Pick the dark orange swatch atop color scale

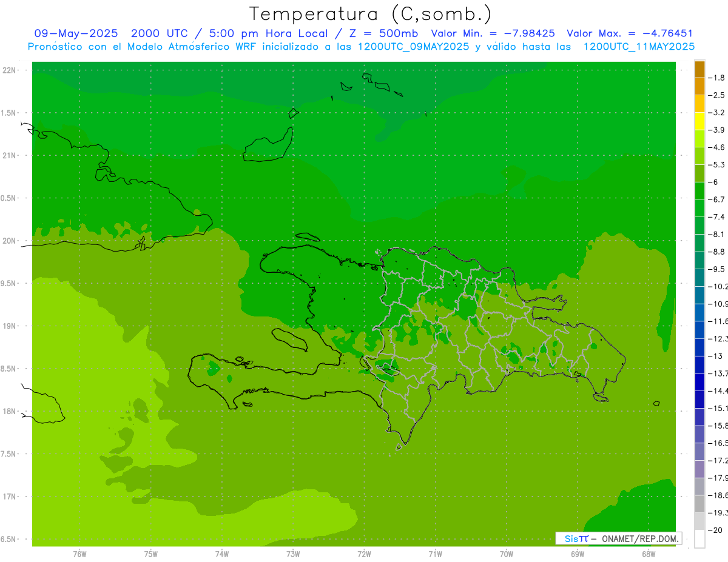[x=699, y=69]
